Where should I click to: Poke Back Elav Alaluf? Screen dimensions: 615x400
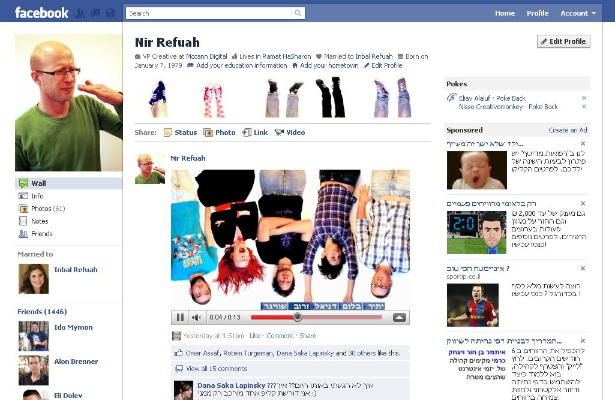tap(511, 98)
